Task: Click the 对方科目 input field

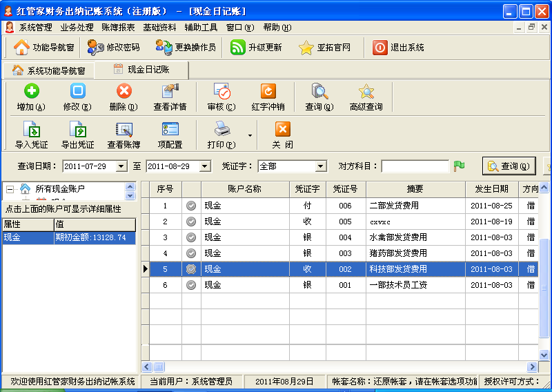Action: 415,166
